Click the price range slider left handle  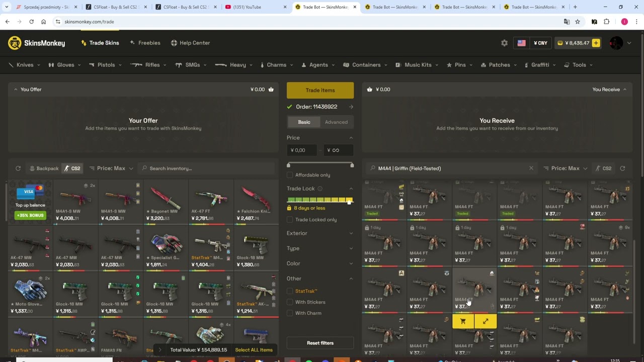[288, 165]
